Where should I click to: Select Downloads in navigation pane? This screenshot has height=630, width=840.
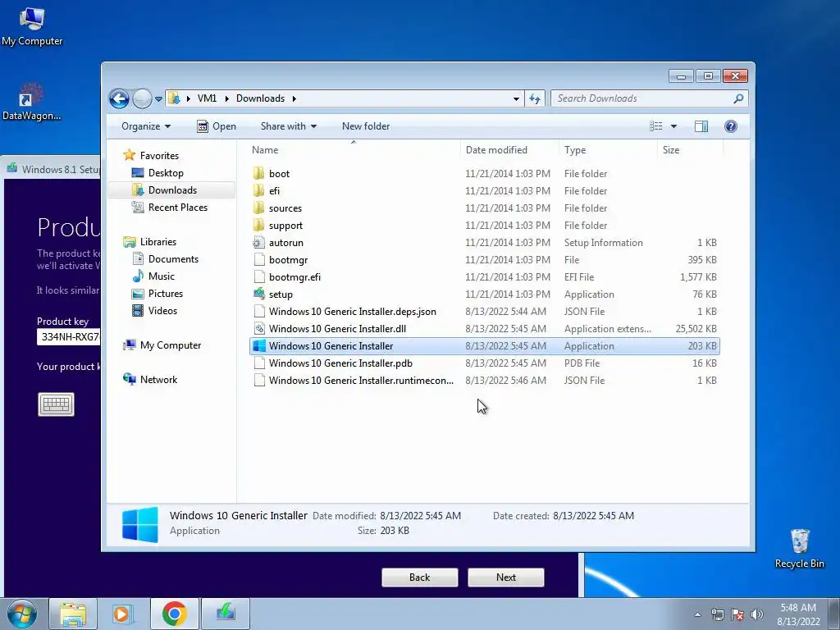pyautogui.click(x=172, y=190)
